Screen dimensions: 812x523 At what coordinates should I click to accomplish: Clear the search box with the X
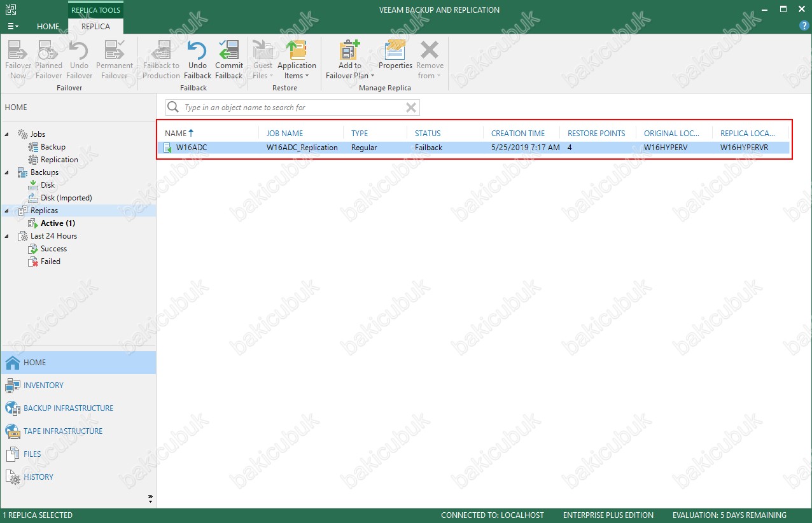411,108
